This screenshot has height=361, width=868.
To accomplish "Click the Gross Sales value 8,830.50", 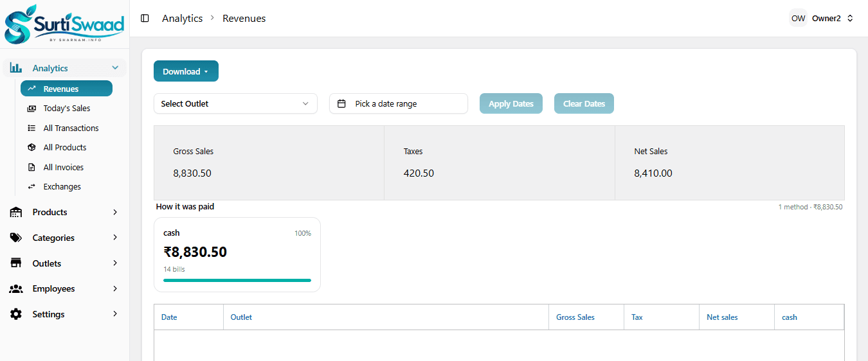I will [x=192, y=173].
